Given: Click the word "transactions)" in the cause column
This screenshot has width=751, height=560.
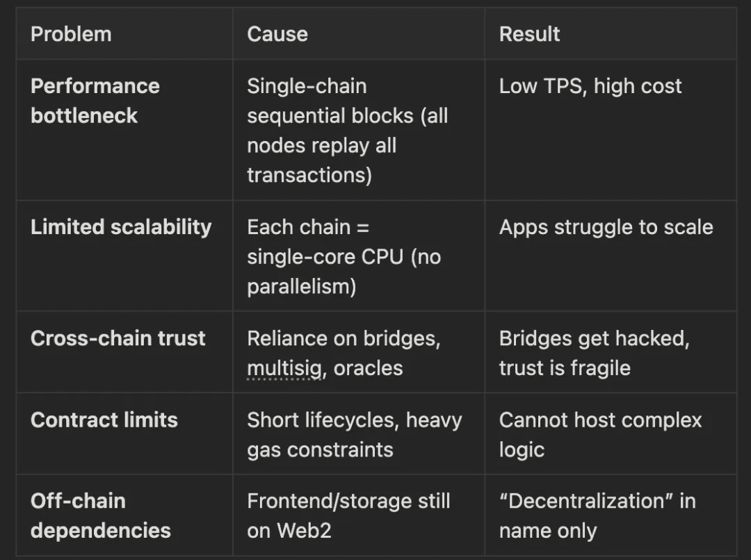Looking at the screenshot, I should (x=309, y=174).
